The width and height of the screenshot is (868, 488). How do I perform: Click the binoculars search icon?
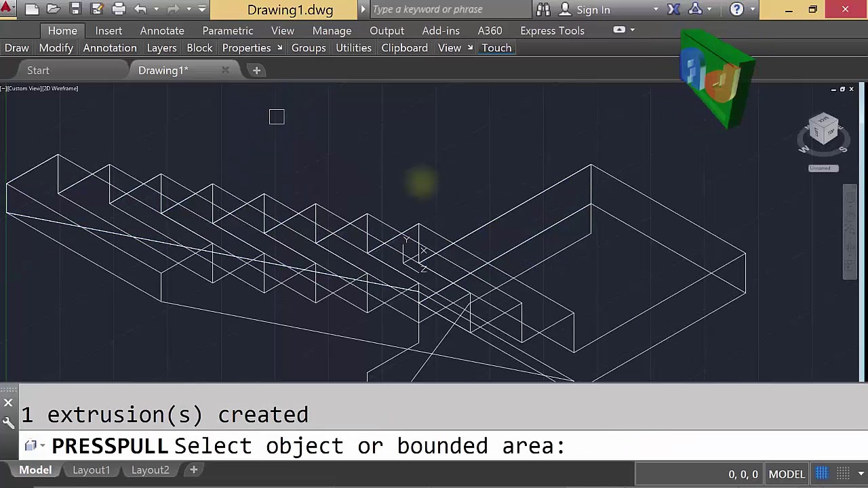tap(543, 9)
